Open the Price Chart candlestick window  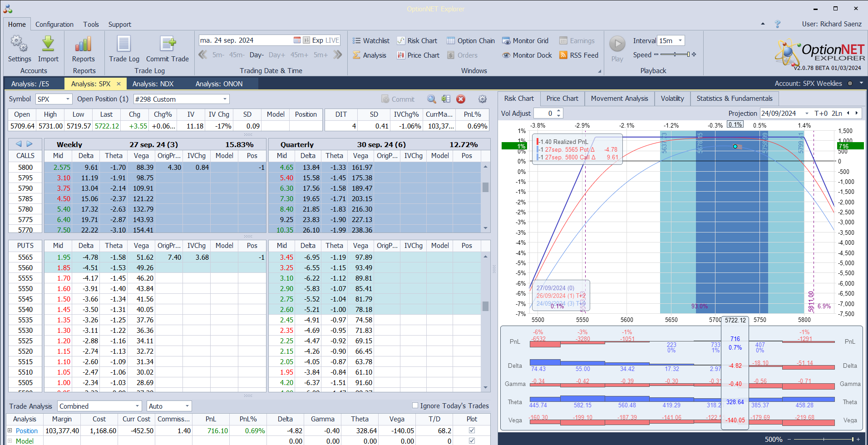click(x=418, y=55)
